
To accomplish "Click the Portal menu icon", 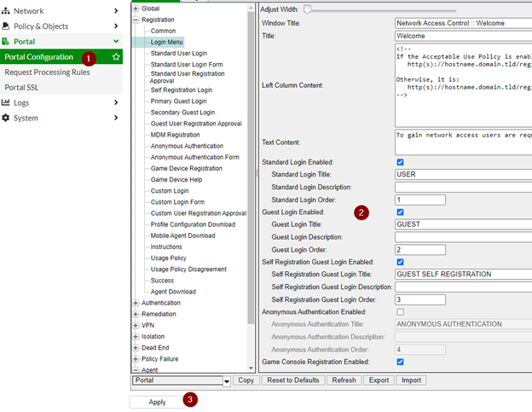I will [5, 42].
